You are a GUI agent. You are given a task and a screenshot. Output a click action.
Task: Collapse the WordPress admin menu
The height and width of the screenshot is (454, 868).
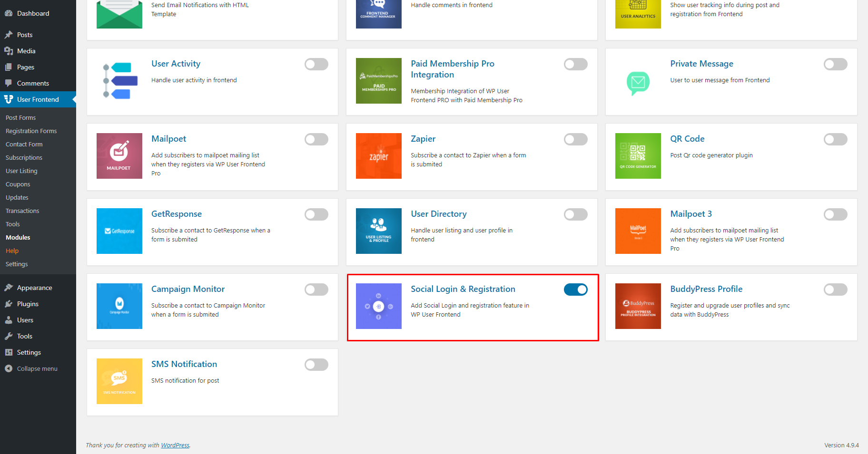38,368
